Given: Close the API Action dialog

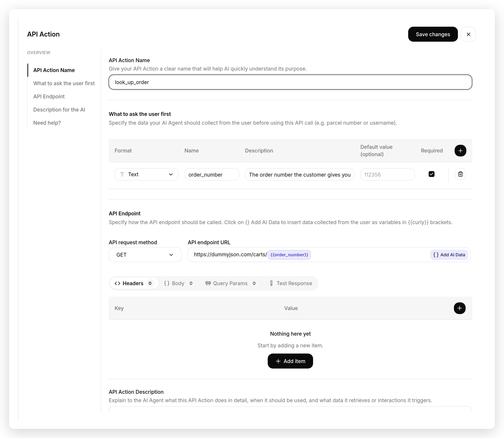Looking at the screenshot, I should [468, 34].
